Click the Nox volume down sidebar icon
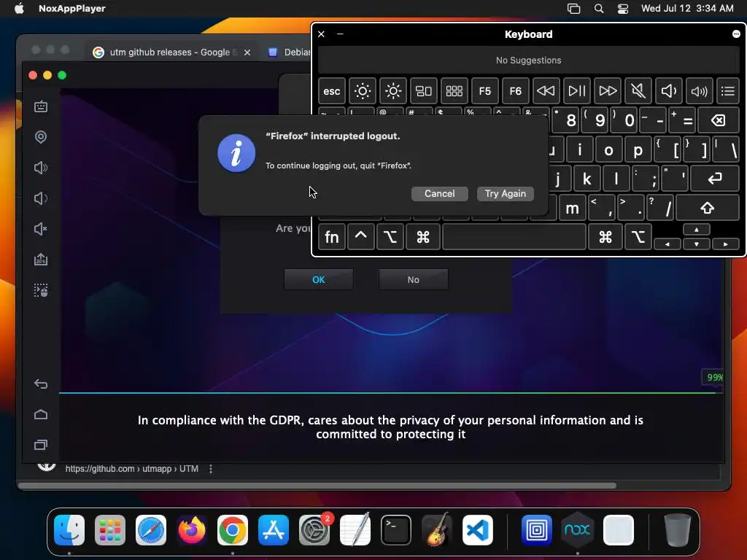The height and width of the screenshot is (560, 747). pyautogui.click(x=41, y=198)
